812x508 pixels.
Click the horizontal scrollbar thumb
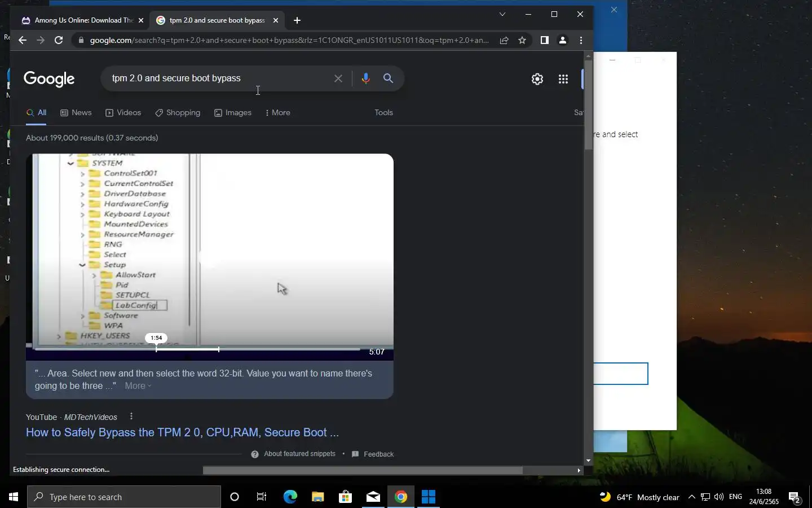[363, 470]
